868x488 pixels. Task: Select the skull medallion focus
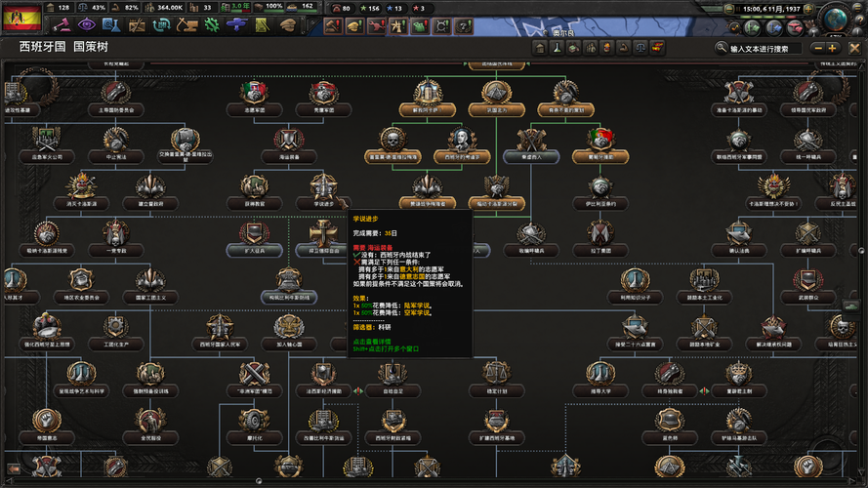coord(393,145)
